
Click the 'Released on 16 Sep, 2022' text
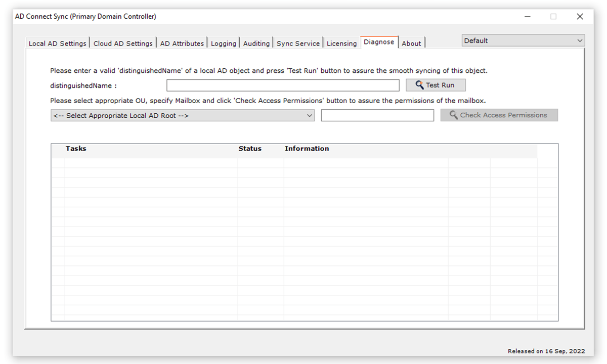pos(546,351)
